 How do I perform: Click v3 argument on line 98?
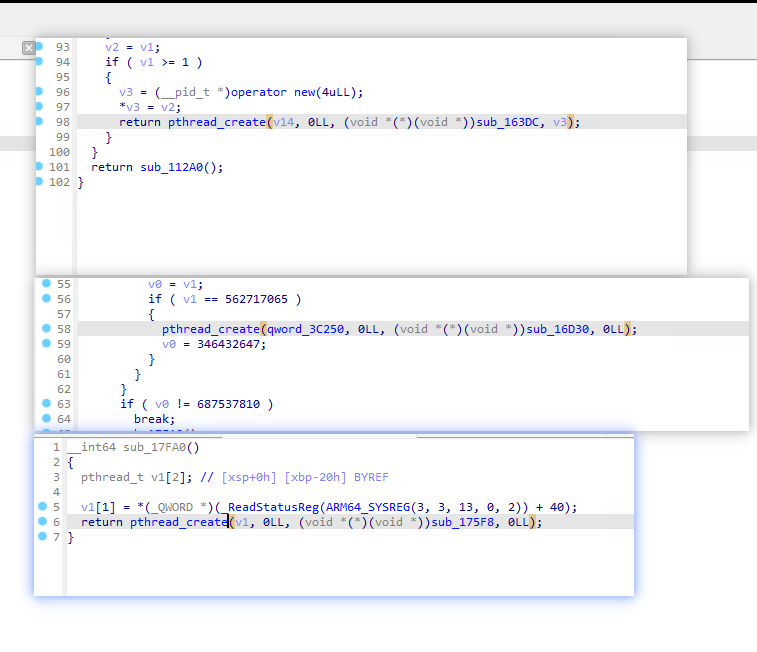[x=560, y=123]
